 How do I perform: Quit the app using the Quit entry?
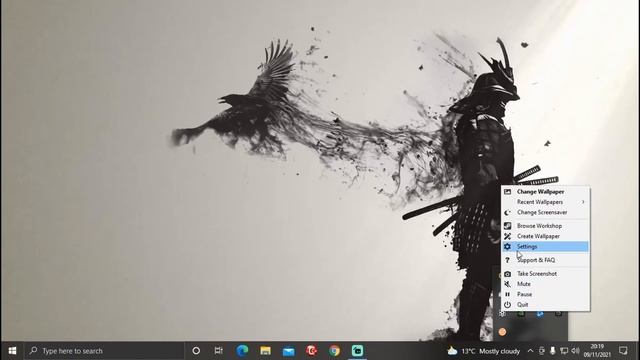(545, 304)
